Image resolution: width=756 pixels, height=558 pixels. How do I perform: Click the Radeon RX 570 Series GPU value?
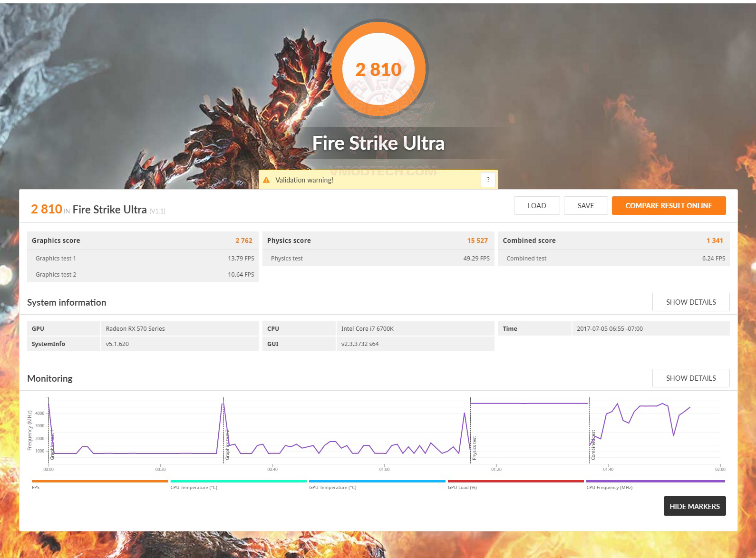(136, 329)
